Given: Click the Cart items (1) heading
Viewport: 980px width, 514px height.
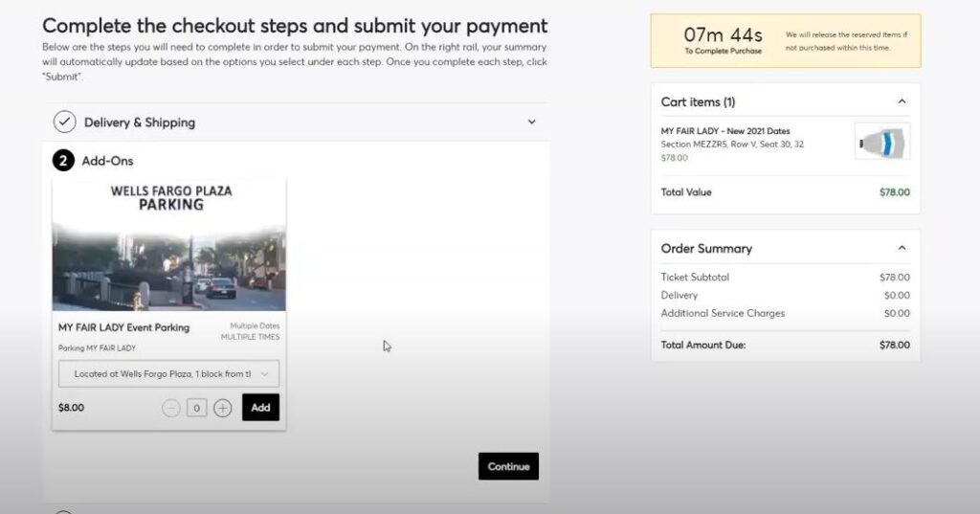Looking at the screenshot, I should (698, 101).
